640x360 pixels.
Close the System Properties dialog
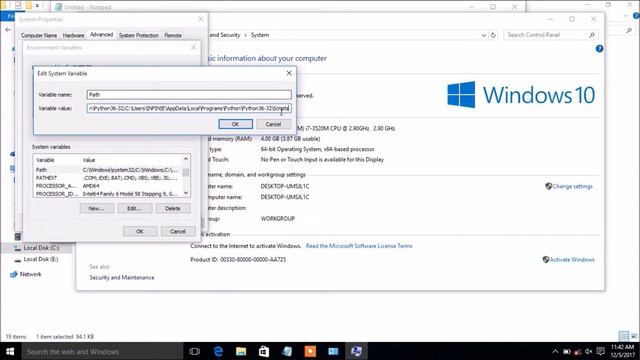(x=200, y=19)
